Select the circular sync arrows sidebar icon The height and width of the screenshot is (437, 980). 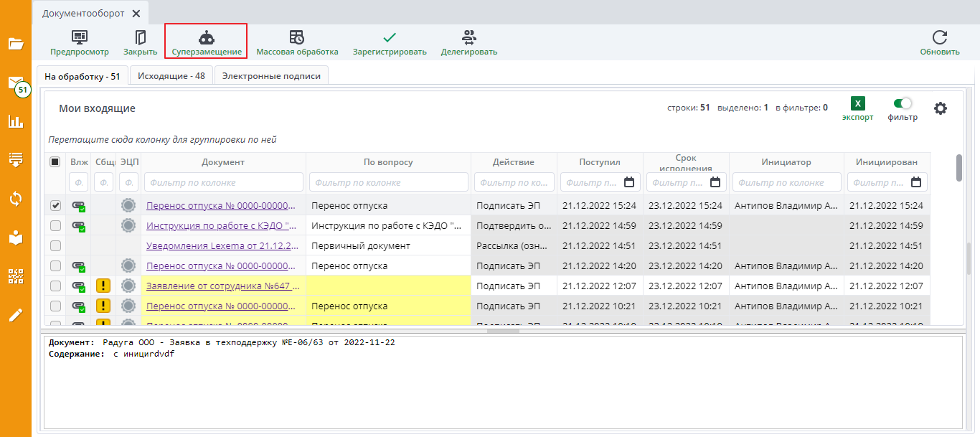(x=16, y=199)
